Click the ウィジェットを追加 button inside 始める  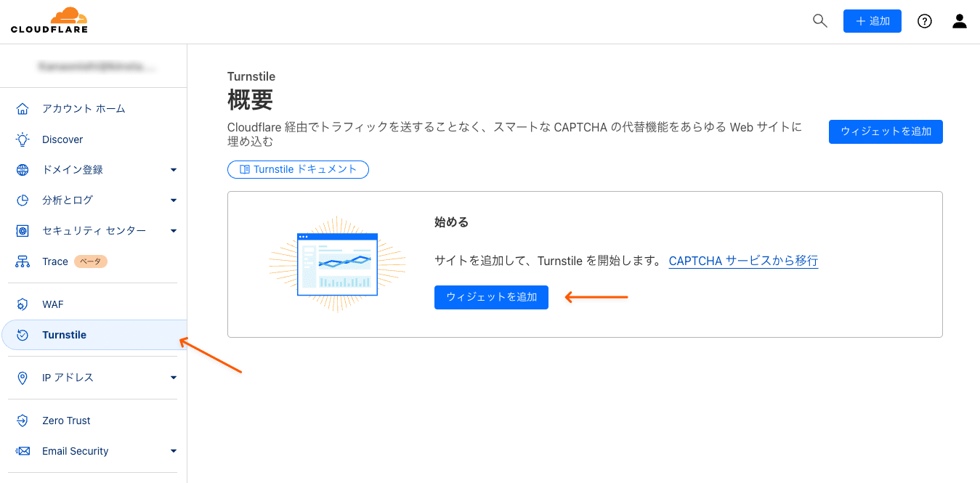pyautogui.click(x=491, y=297)
